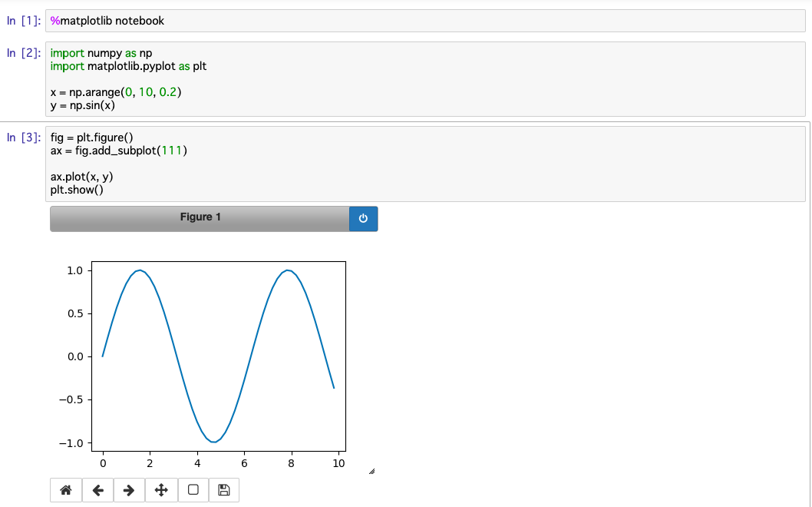Click the x-axis label 6
Viewport: 812px width, 507px height.
pyautogui.click(x=244, y=463)
